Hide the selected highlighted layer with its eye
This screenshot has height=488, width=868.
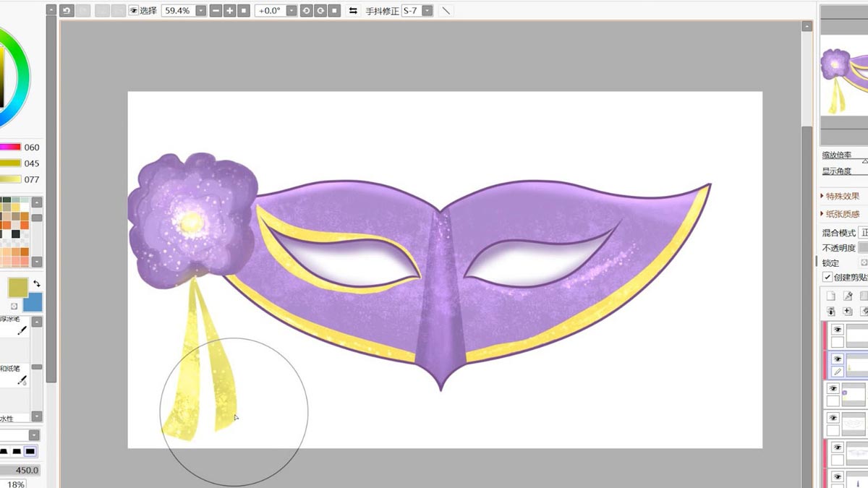[x=838, y=359]
